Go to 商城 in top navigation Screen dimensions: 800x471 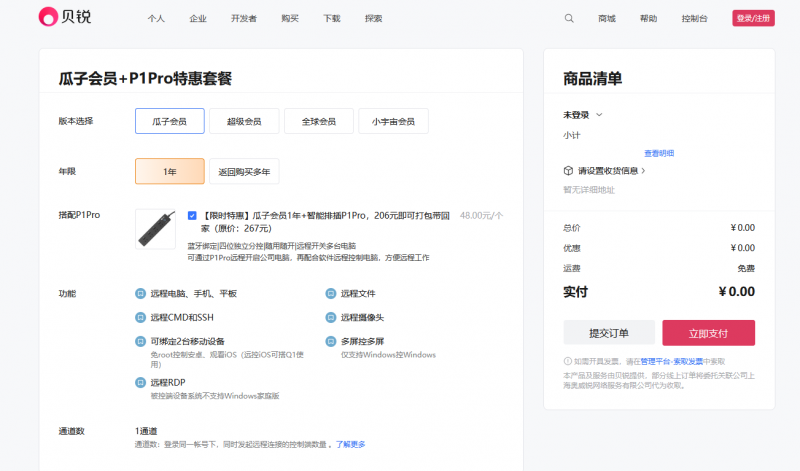point(607,18)
